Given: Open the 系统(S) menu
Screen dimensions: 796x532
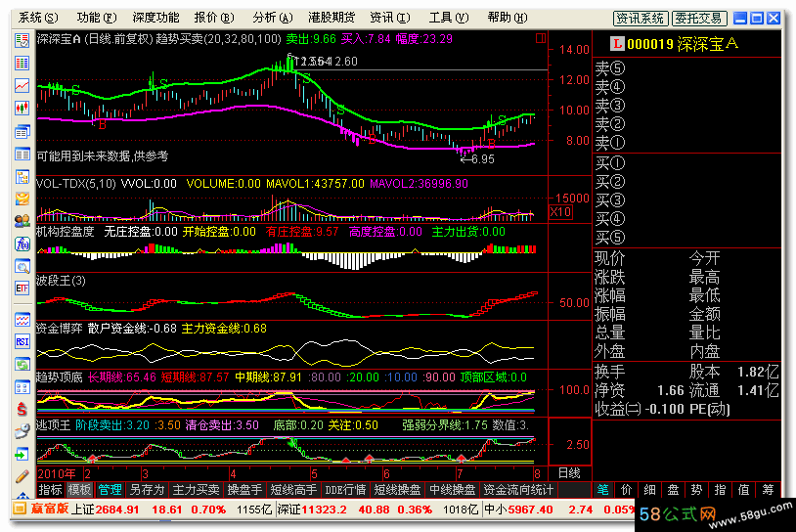Looking at the screenshot, I should tap(38, 18).
